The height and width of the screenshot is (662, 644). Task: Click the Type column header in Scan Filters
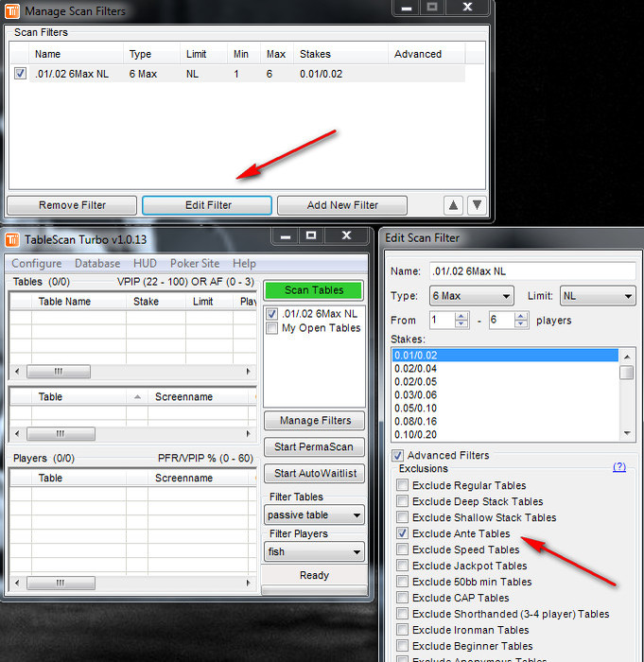[x=151, y=54]
